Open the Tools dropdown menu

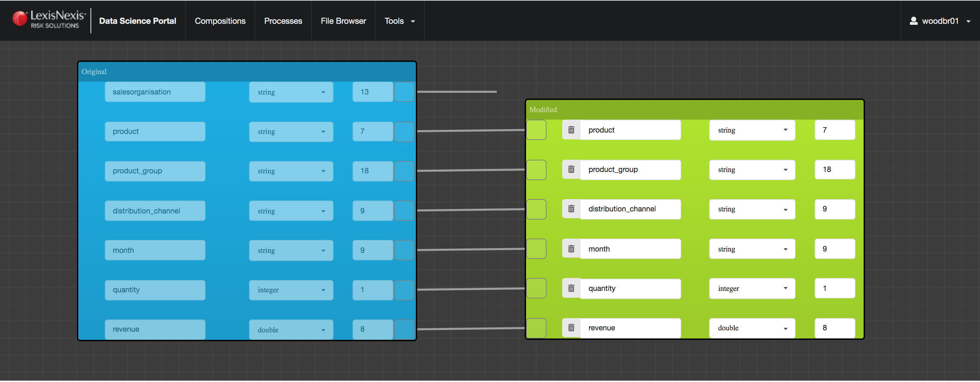pos(399,21)
